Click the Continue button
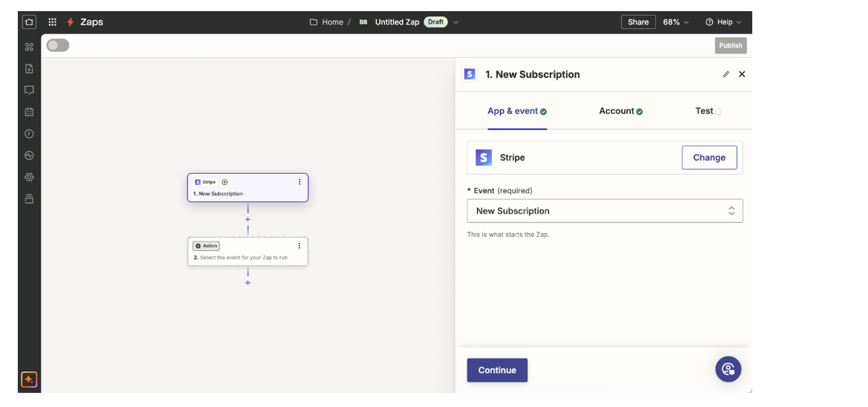Viewport: 868px width, 407px height. pos(497,370)
